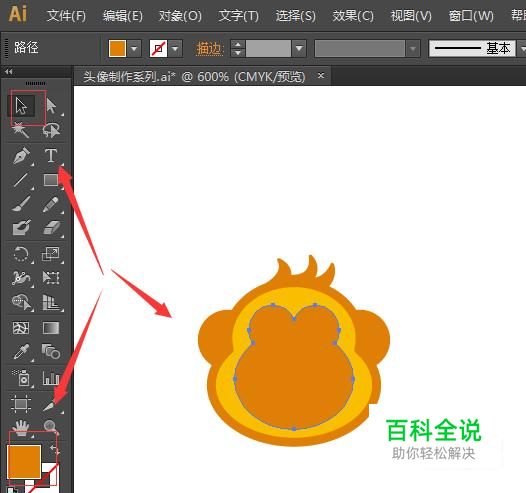
Task: Increase stroke weight with up stepper
Action: click(238, 45)
